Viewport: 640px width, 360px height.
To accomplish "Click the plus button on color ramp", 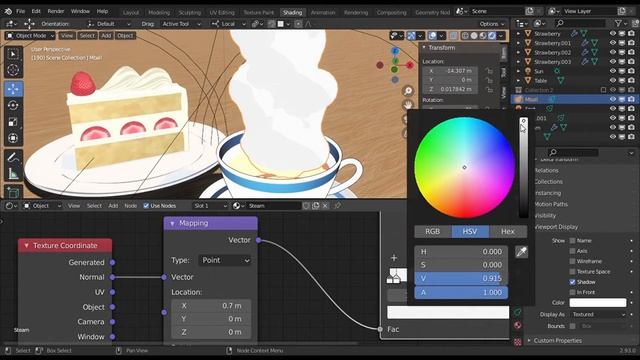I will pyautogui.click(x=394, y=258).
